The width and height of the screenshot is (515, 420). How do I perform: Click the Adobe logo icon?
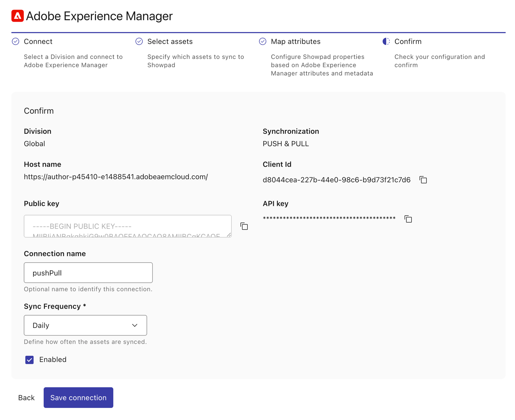coord(18,16)
